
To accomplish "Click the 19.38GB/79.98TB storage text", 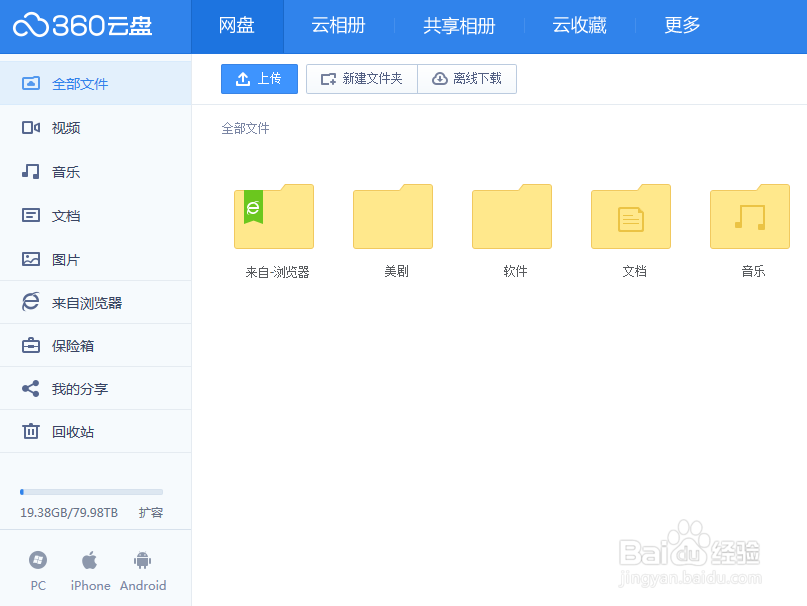I will point(69,513).
